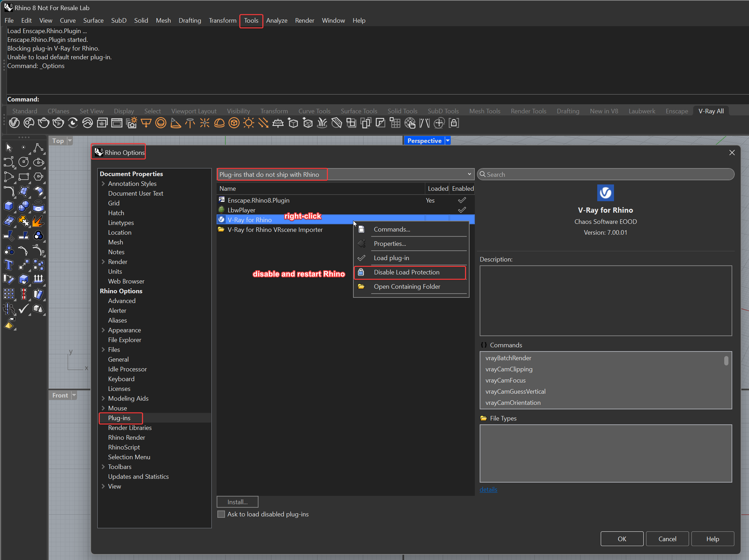Open the Tools menu
749x560 pixels.
[251, 21]
